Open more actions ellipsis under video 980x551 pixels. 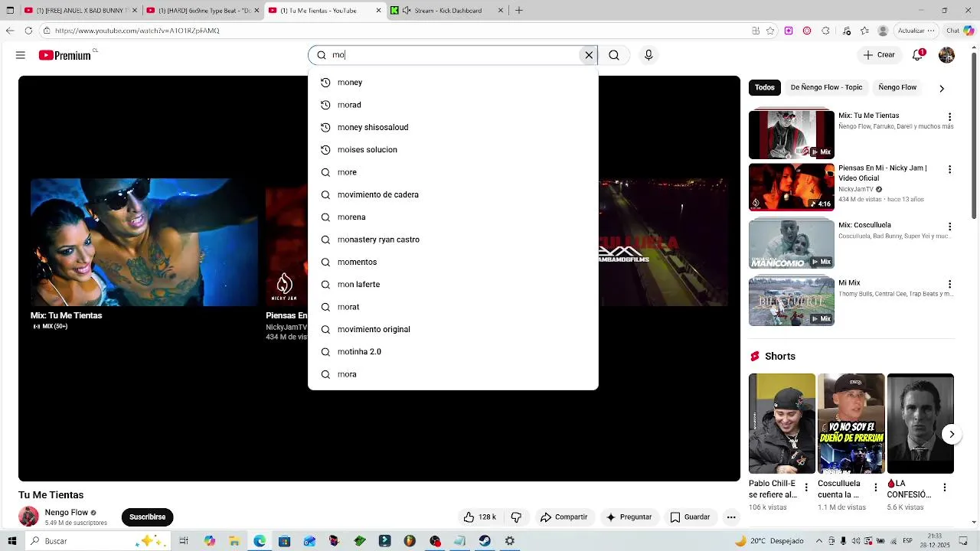(x=731, y=517)
